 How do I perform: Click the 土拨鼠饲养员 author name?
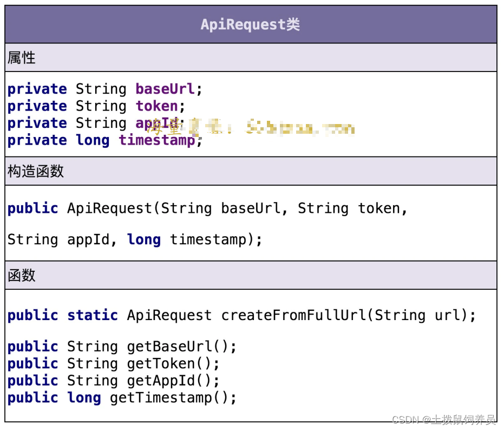(463, 420)
